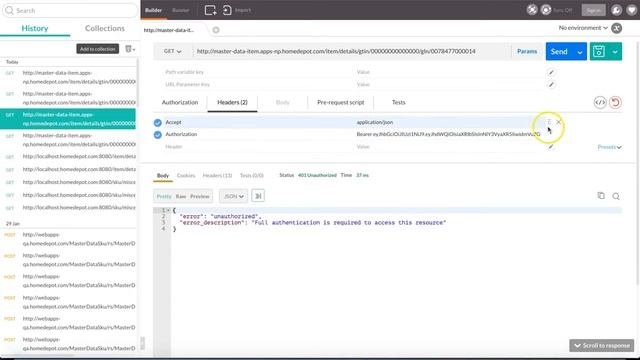The image size is (640, 360).
Task: Copy response body to clipboard icon
Action: [601, 196]
